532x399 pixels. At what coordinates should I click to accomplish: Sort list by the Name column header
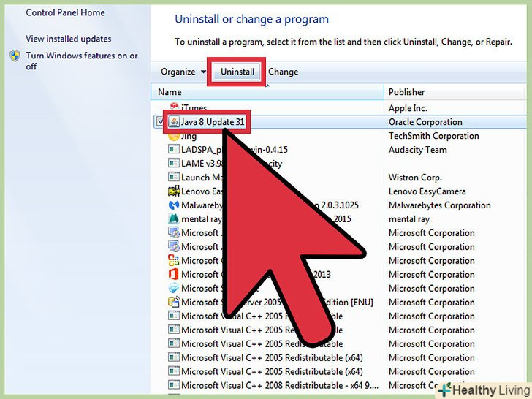[x=267, y=92]
